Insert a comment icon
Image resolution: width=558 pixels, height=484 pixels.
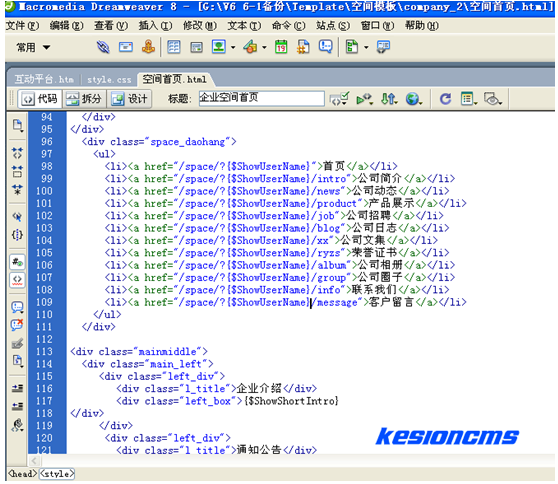[x=326, y=47]
